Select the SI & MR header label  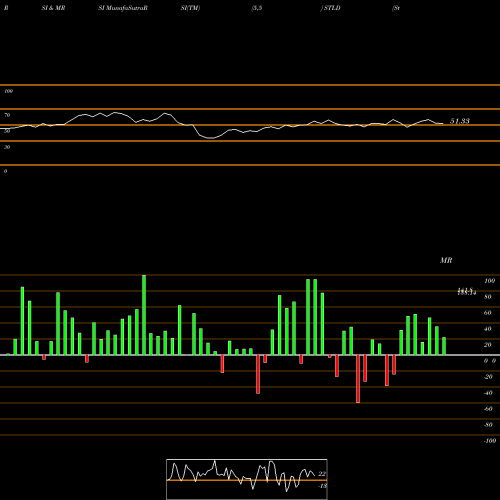click(53, 8)
